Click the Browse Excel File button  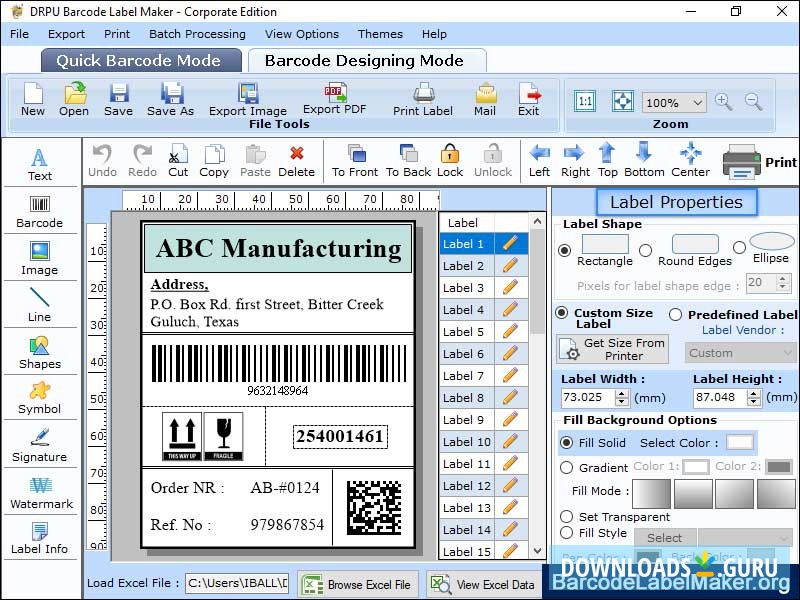click(x=356, y=584)
